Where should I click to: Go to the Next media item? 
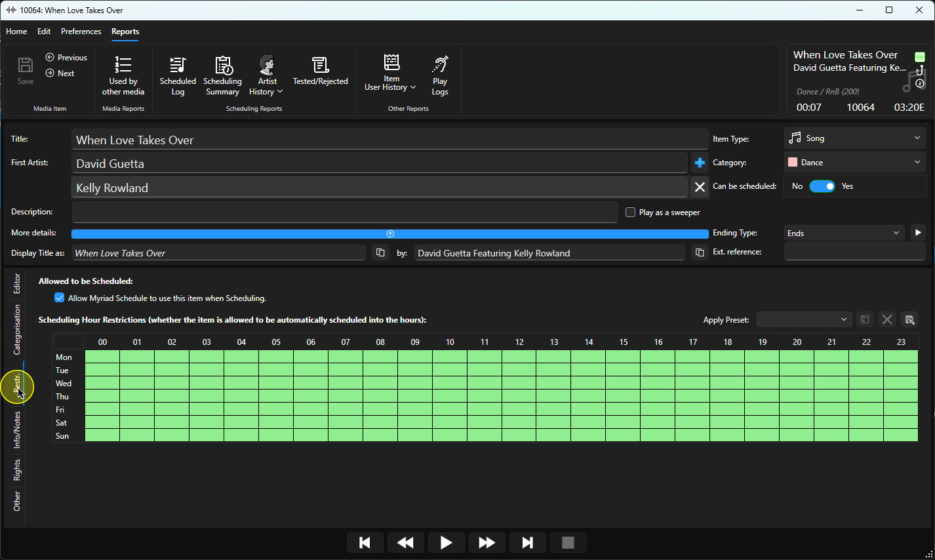click(60, 73)
